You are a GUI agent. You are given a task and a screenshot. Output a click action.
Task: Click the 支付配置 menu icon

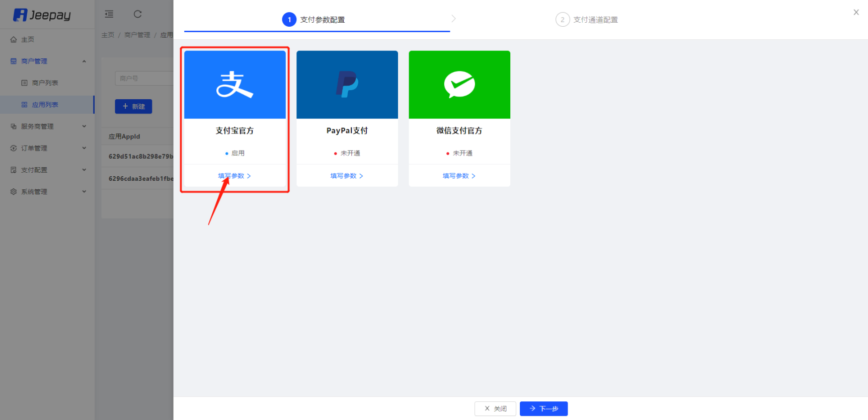point(14,170)
